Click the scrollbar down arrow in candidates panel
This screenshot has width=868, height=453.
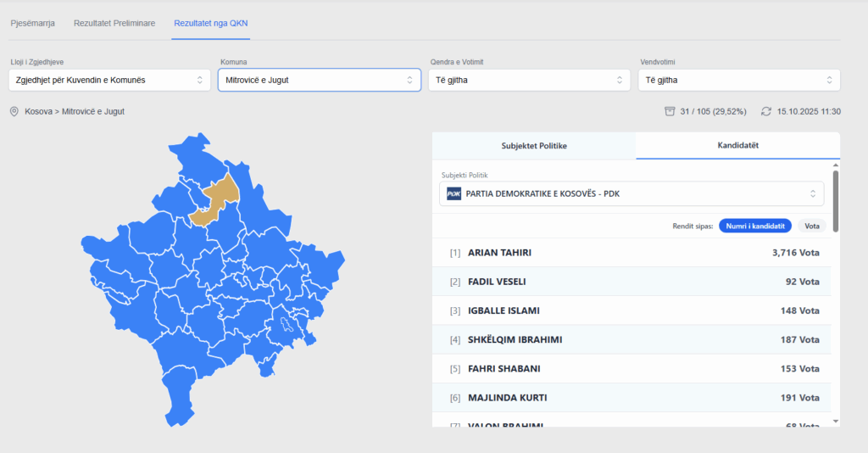(x=836, y=421)
